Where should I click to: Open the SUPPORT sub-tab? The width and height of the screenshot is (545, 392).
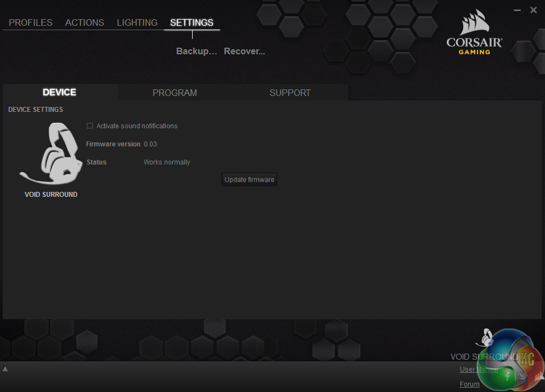tap(290, 93)
